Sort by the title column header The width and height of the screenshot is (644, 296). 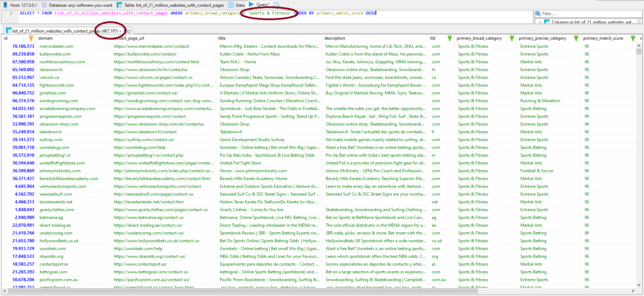(269, 38)
